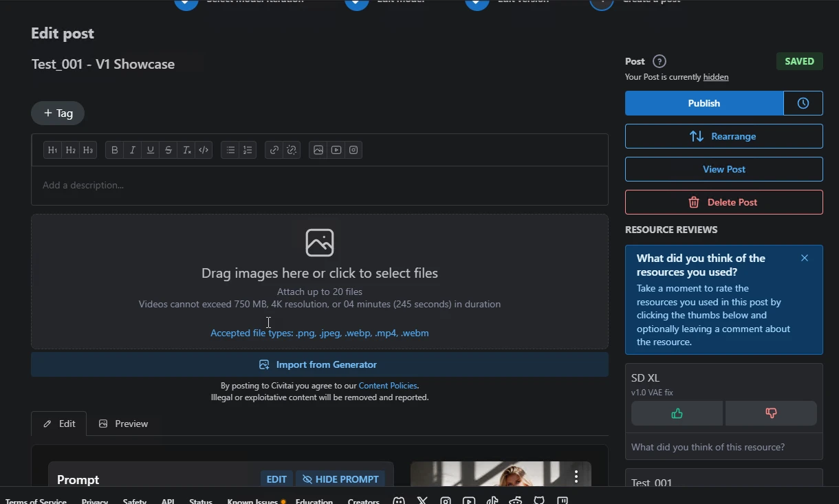Image resolution: width=839 pixels, height=504 pixels.
Task: Click the blue Publish button
Action: click(x=704, y=103)
